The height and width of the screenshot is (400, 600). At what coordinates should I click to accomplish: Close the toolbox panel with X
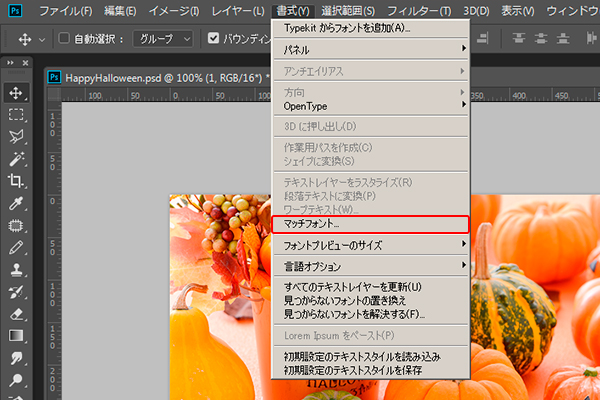click(25, 62)
